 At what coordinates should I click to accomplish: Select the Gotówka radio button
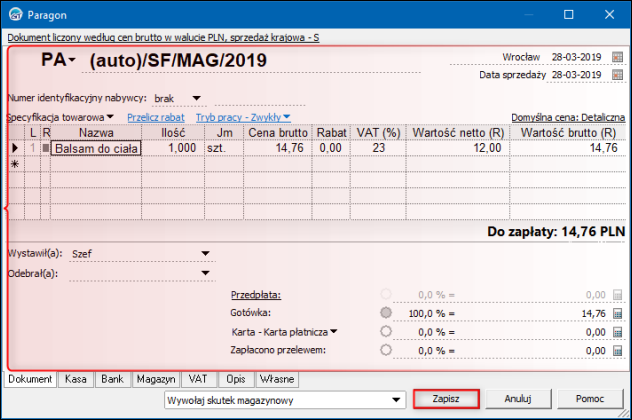(x=386, y=312)
